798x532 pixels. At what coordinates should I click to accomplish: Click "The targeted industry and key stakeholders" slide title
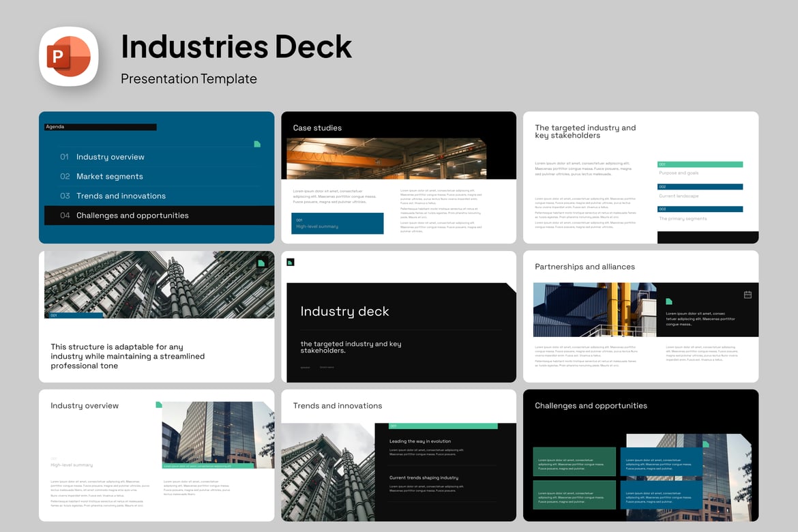tap(585, 132)
